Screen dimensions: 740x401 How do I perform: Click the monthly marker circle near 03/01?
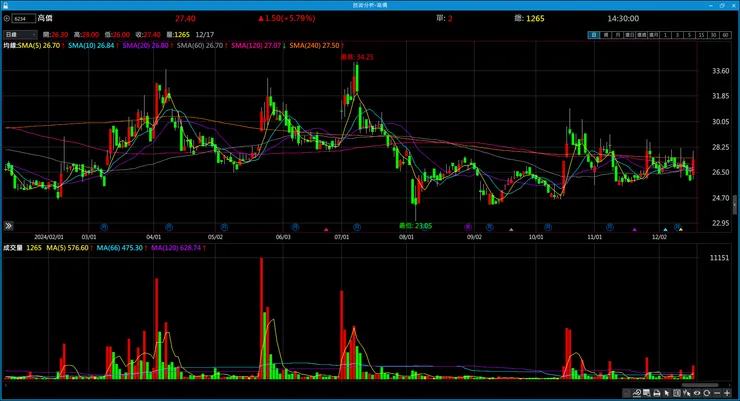click(104, 227)
